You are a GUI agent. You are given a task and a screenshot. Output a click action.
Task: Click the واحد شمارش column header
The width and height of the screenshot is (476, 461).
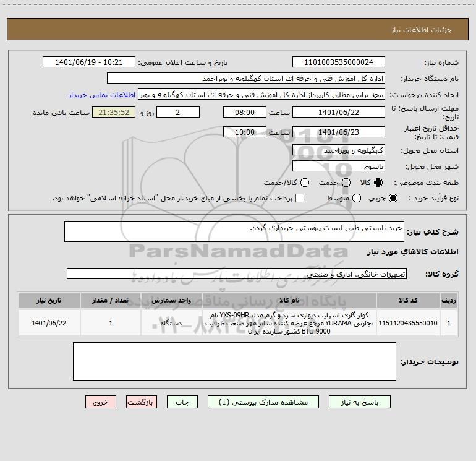(x=171, y=300)
